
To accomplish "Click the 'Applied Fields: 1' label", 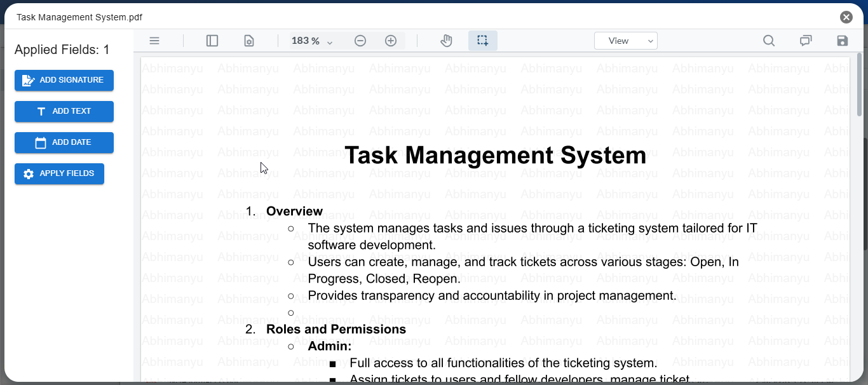I will point(62,50).
